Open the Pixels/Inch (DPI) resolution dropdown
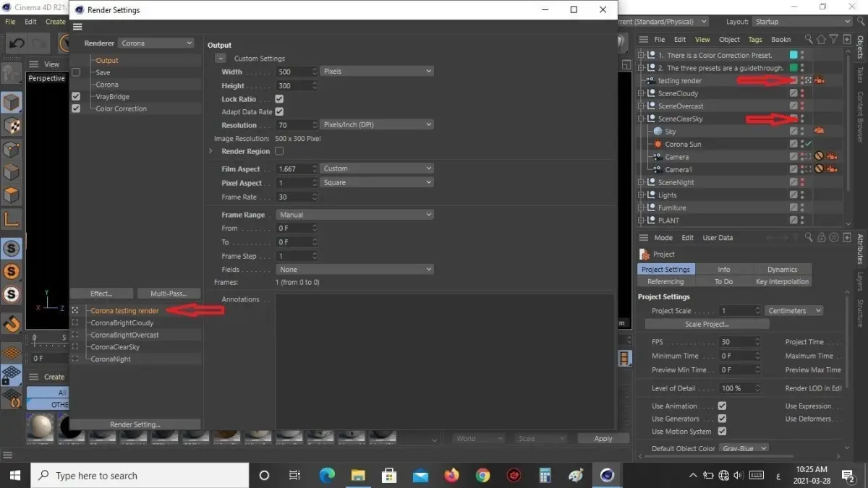The image size is (868, 488). (x=377, y=124)
